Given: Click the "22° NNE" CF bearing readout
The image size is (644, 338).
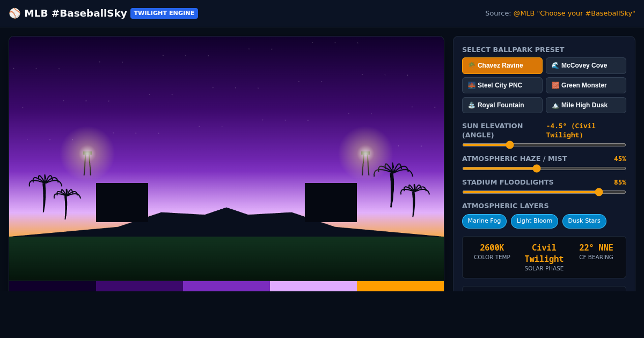Looking at the screenshot, I should (596, 248).
